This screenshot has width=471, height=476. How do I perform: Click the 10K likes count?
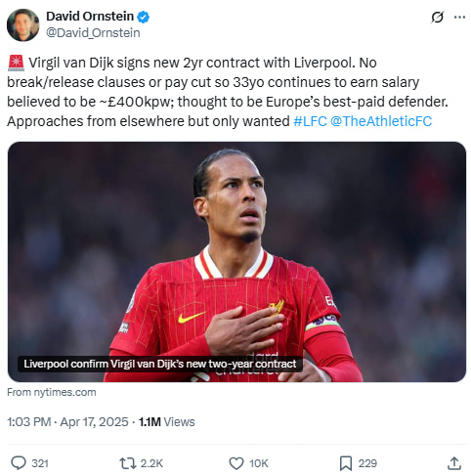point(259,463)
